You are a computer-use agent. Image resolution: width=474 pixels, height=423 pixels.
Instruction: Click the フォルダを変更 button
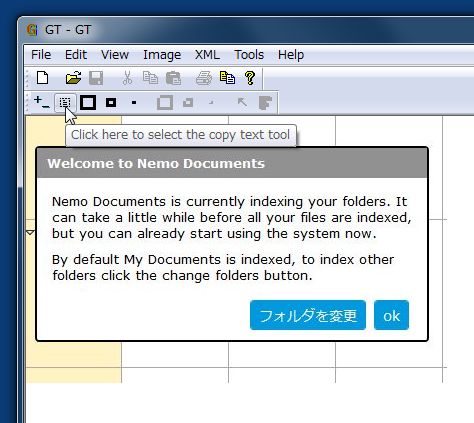(x=308, y=315)
